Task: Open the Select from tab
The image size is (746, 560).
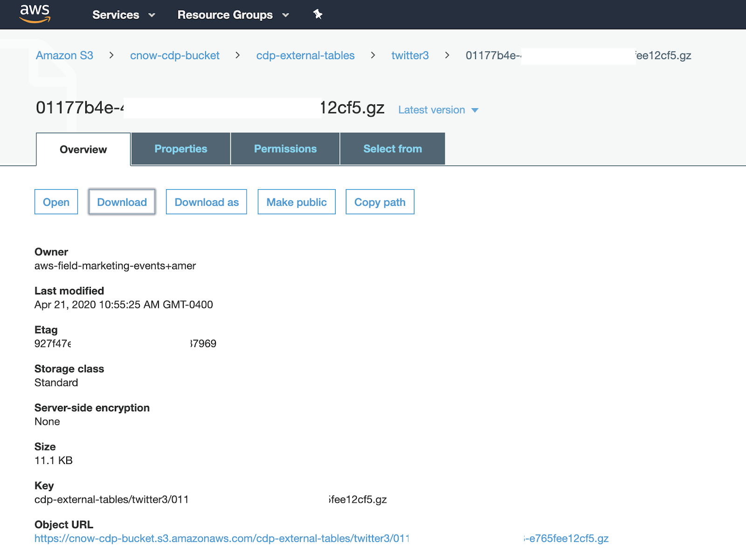Action: click(393, 149)
